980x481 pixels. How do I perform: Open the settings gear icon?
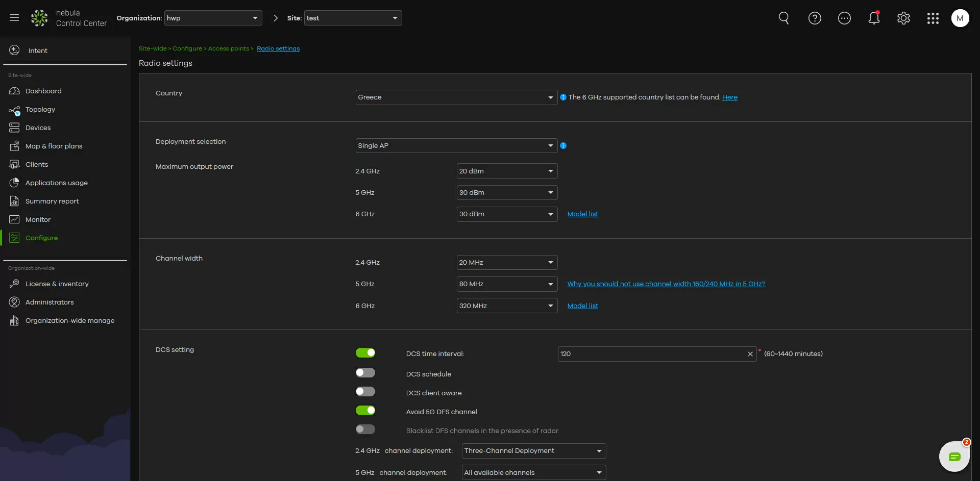pos(903,18)
